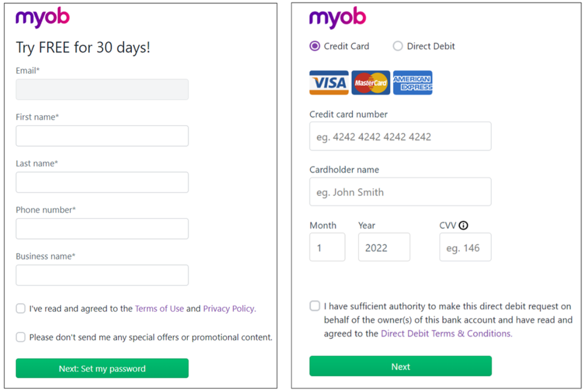Viewport: 585px width, 392px height.
Task: Click the green Next button
Action: point(400,366)
